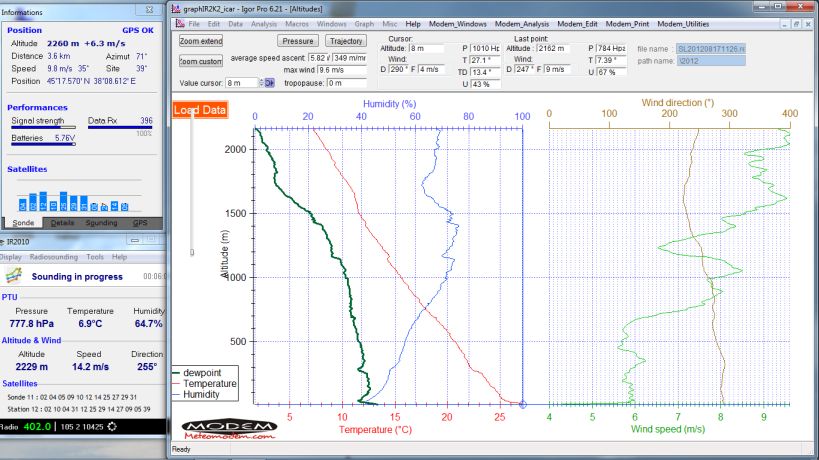The image size is (819, 460).
Task: Click the Pressure value 777.8 hPa
Action: click(x=31, y=324)
